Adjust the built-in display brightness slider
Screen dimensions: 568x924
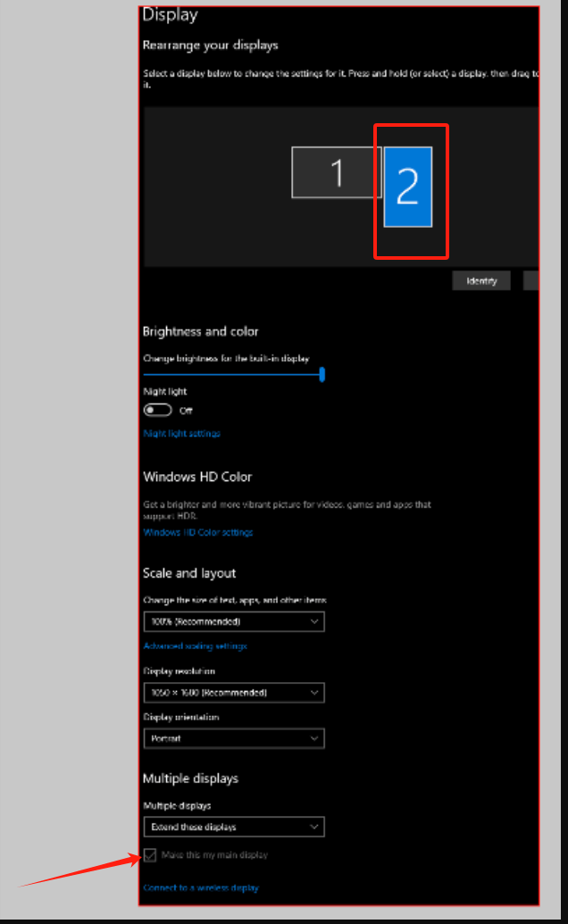click(x=234, y=375)
